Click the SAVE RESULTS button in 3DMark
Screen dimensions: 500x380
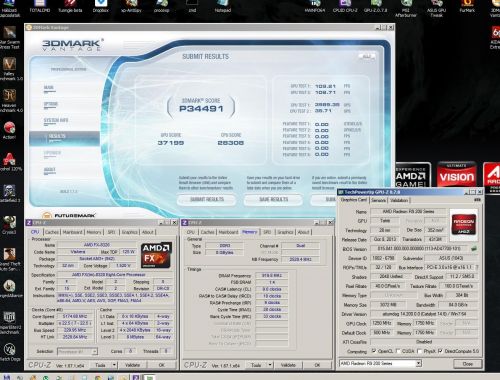[x=273, y=199]
